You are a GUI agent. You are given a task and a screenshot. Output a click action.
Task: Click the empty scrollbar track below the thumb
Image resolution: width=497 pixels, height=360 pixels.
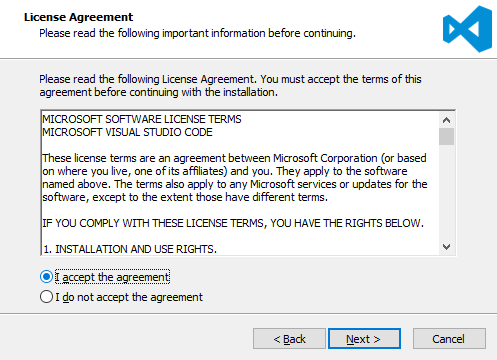(446, 192)
